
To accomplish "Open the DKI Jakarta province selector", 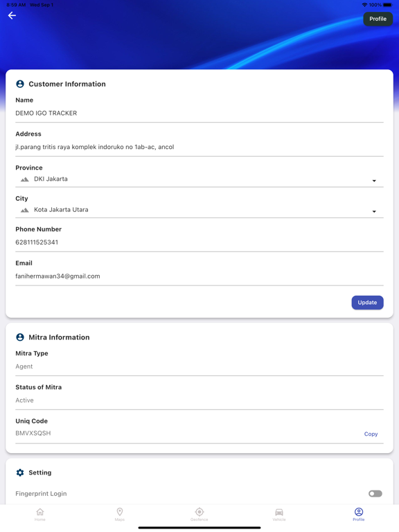I will [199, 179].
